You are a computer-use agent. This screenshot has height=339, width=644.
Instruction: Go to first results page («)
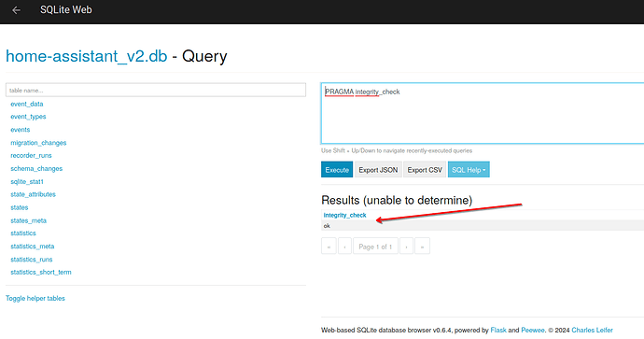pyautogui.click(x=329, y=247)
